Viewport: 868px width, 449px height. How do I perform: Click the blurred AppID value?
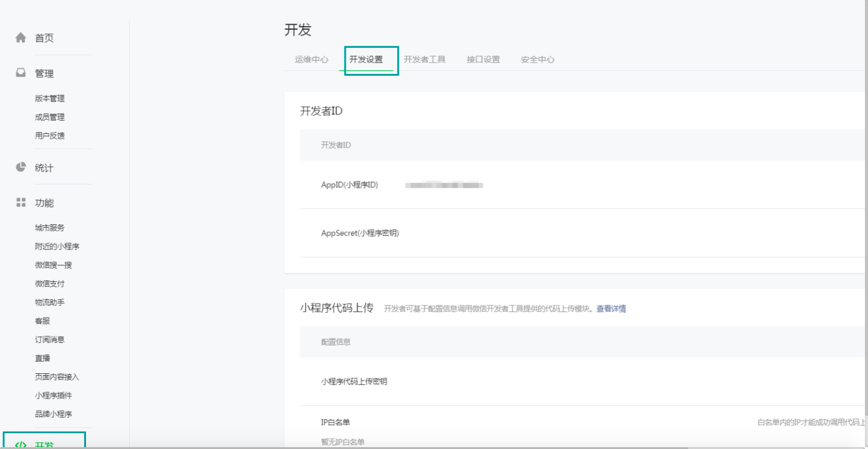[x=444, y=185]
